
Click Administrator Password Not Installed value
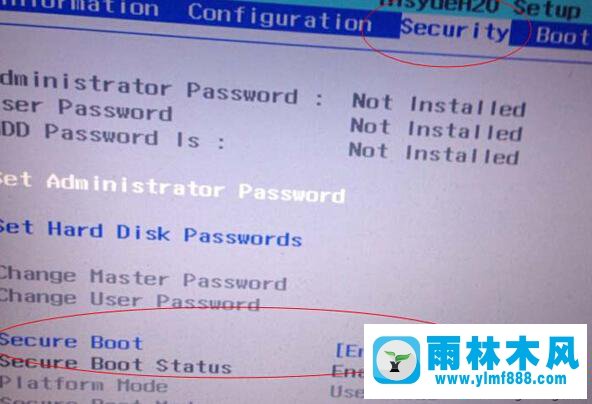[x=439, y=105]
